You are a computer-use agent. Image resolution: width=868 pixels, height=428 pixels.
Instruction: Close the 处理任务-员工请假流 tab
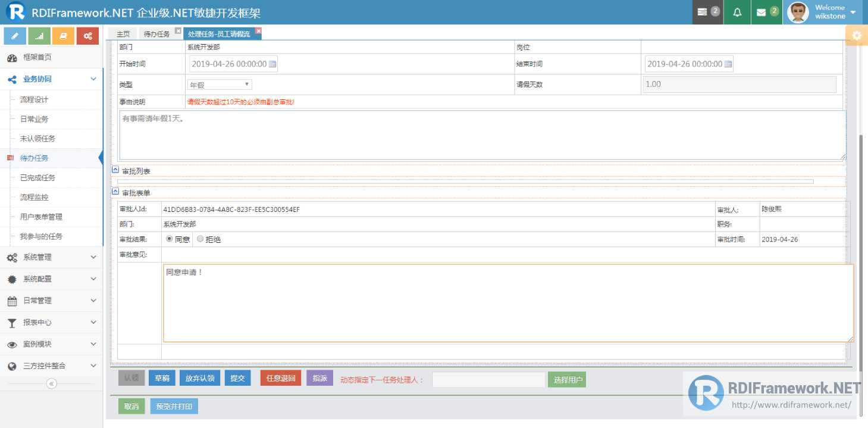pyautogui.click(x=258, y=30)
